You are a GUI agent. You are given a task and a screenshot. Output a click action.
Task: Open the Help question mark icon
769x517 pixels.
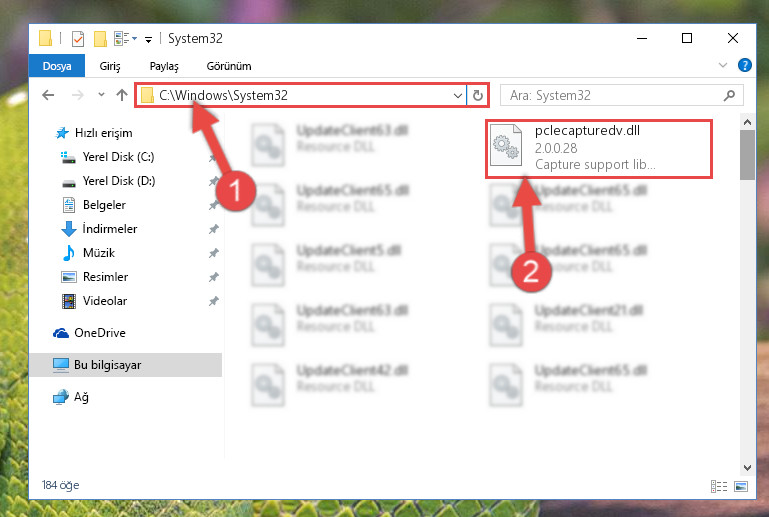(744, 65)
